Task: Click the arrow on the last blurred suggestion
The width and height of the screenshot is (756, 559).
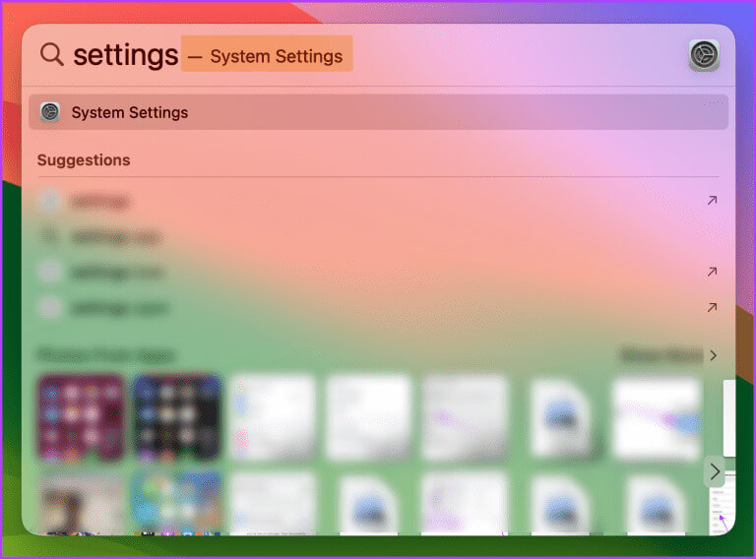Action: tap(712, 307)
